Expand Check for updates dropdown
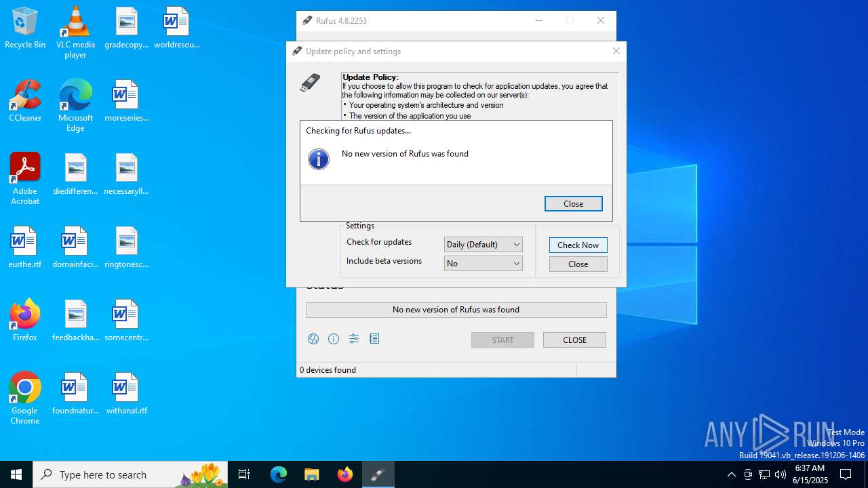Viewport: 868px width, 488px height. tap(484, 244)
